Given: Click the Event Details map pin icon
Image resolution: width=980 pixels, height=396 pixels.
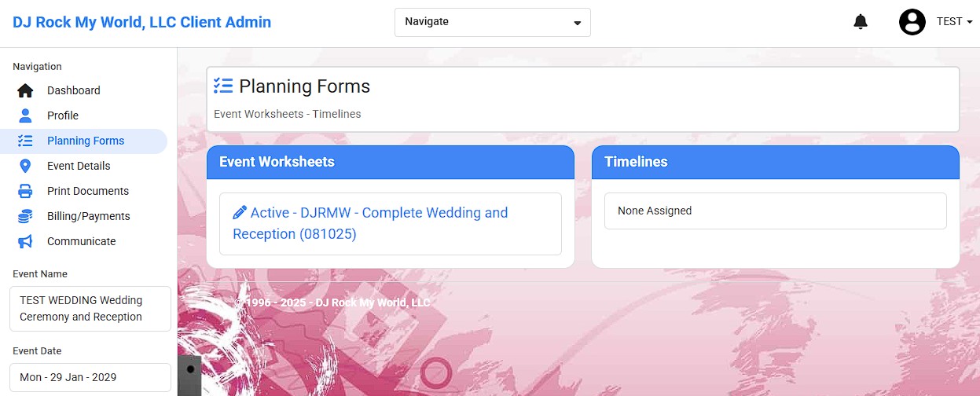Looking at the screenshot, I should [x=25, y=166].
